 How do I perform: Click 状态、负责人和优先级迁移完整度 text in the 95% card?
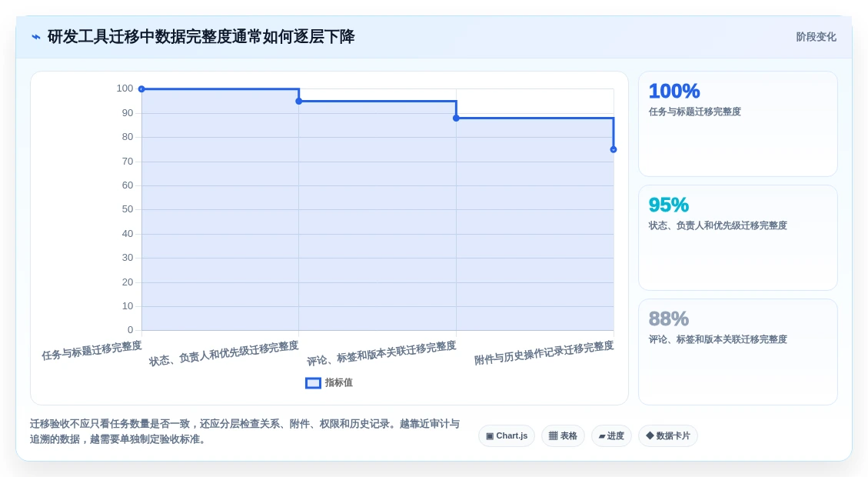[x=718, y=225]
